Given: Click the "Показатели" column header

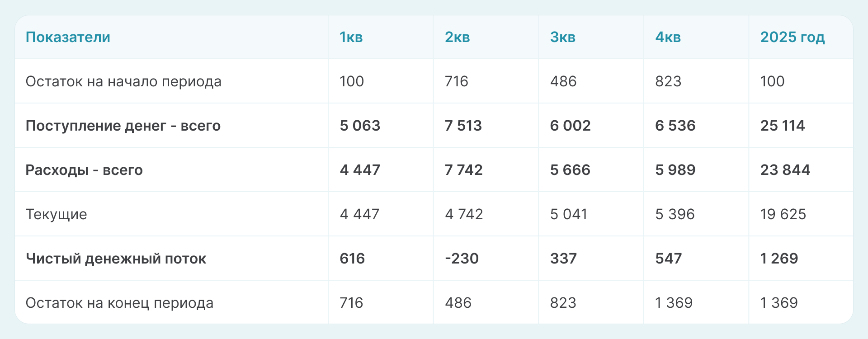Looking at the screenshot, I should 68,37.
